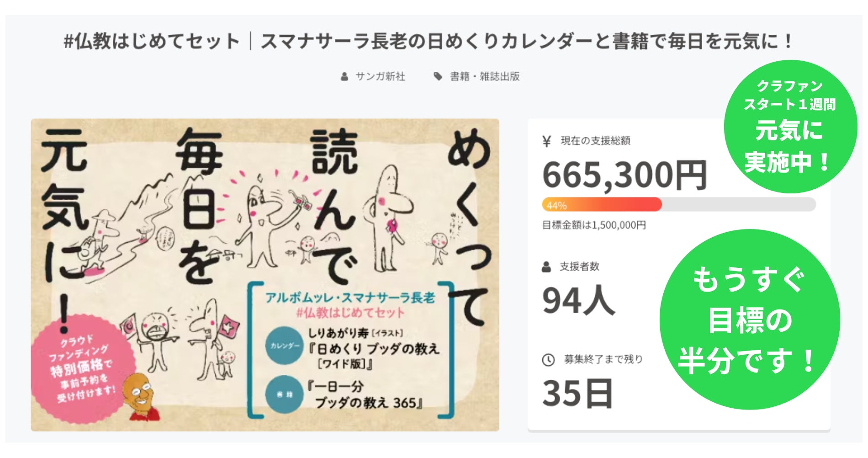Image resolution: width=868 pixels, height=458 pixels.
Task: Click the blue 書籍 circle badge
Action: (x=284, y=394)
